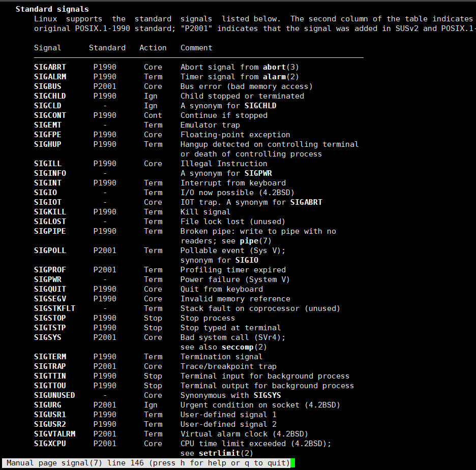Select the SIGKILL signal entry
This screenshot has width=476, height=470.
click(x=49, y=211)
